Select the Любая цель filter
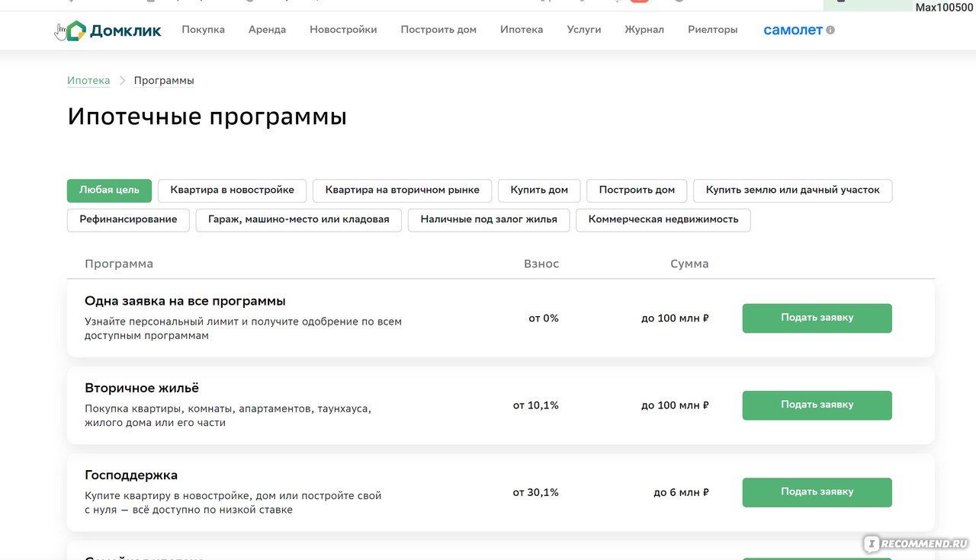 [x=109, y=190]
